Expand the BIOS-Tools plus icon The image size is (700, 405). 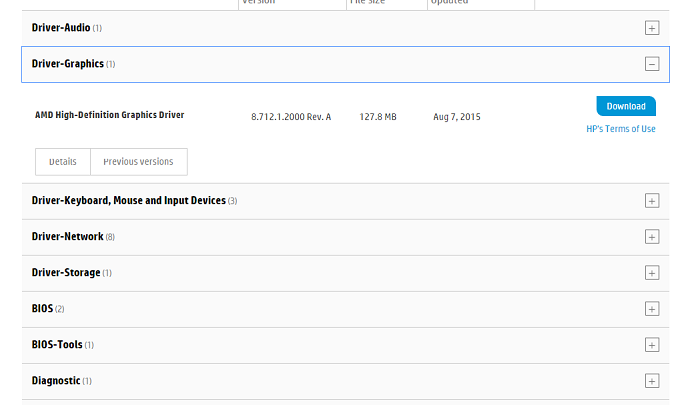(x=652, y=345)
